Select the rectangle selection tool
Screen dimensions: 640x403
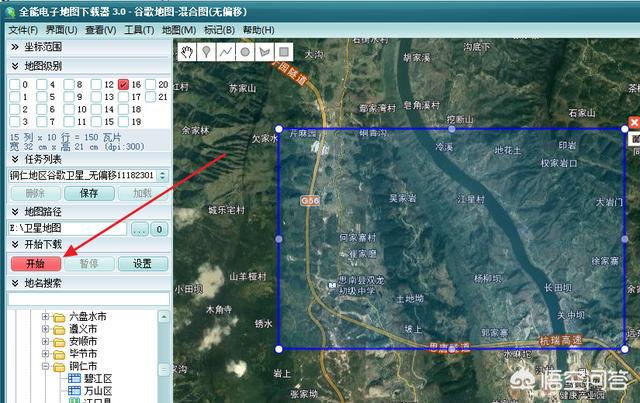click(x=283, y=51)
